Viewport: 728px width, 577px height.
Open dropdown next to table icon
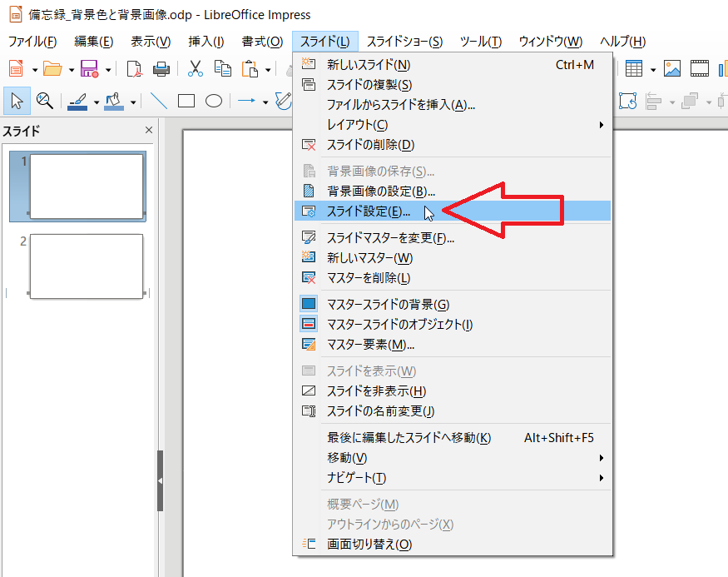[653, 70]
